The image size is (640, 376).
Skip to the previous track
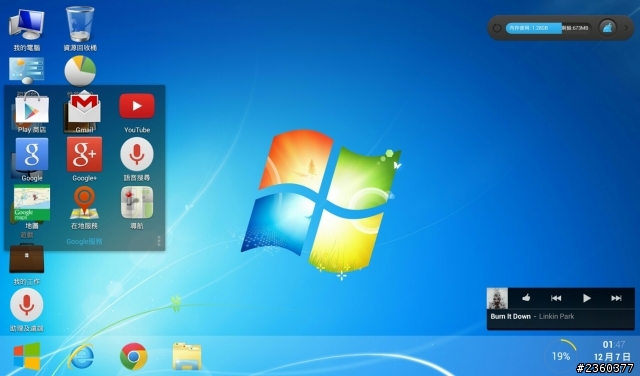coord(556,298)
